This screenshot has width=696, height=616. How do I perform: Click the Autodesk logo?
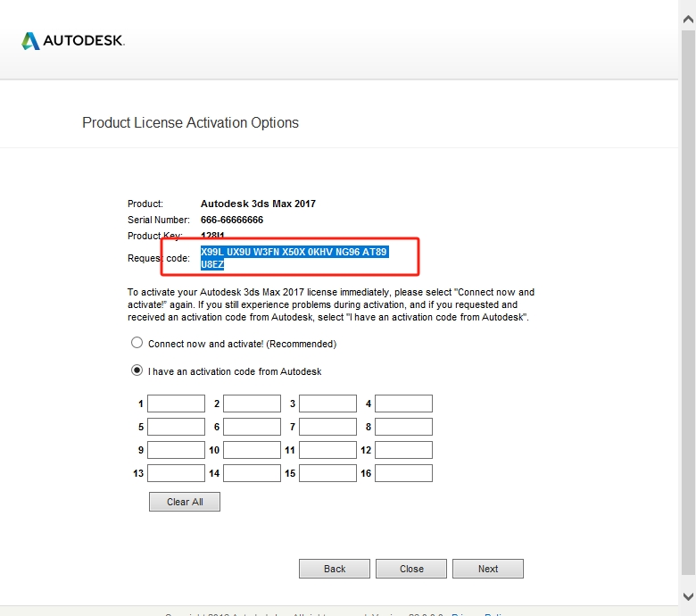point(72,41)
